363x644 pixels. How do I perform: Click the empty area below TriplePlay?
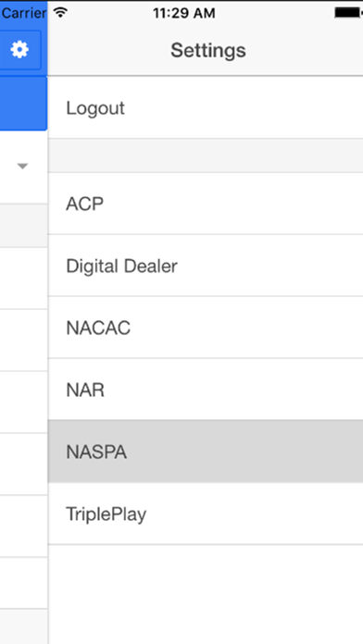point(206,594)
